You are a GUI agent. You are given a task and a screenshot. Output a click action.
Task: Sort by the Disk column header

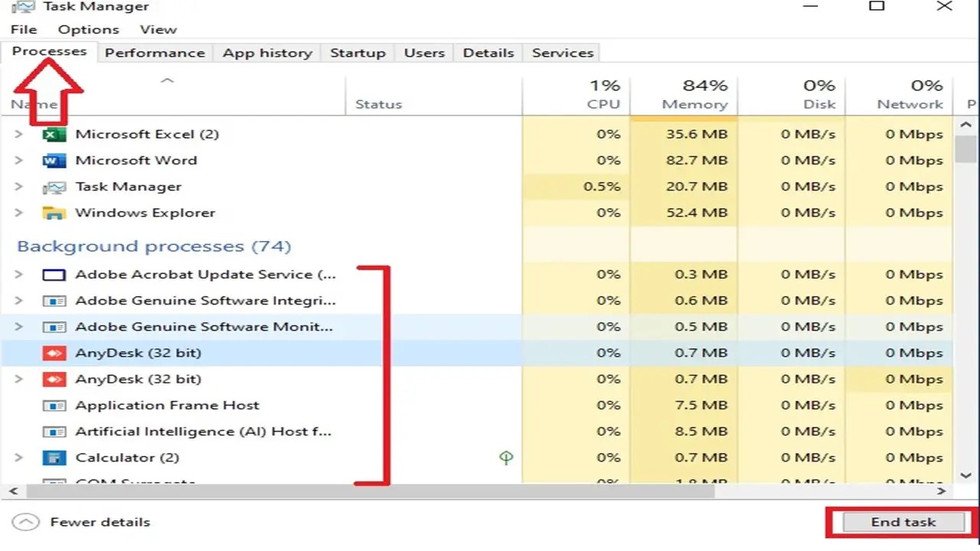coord(792,95)
